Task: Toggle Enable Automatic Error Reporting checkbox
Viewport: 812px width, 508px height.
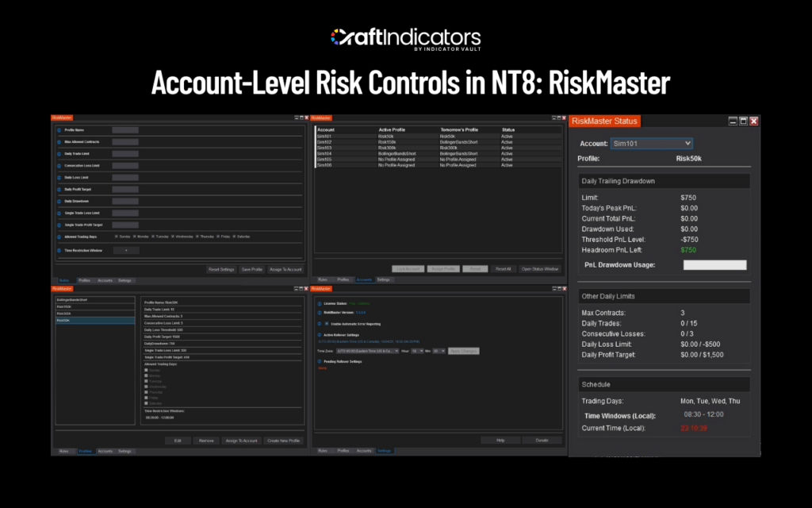Action: click(x=327, y=324)
